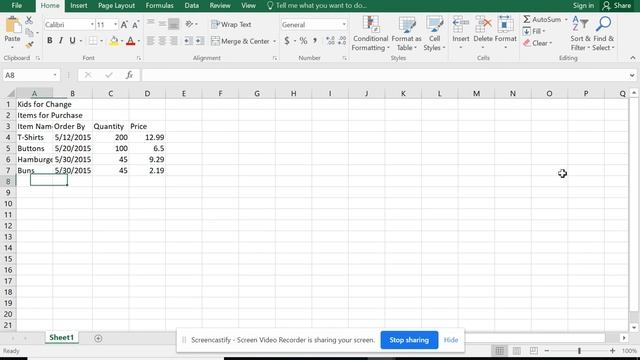Click Format cells button
The height and width of the screenshot is (360, 640).
[x=505, y=34]
